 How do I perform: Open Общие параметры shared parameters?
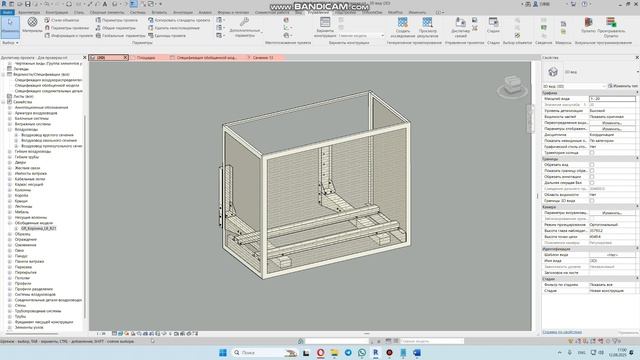(x=116, y=28)
